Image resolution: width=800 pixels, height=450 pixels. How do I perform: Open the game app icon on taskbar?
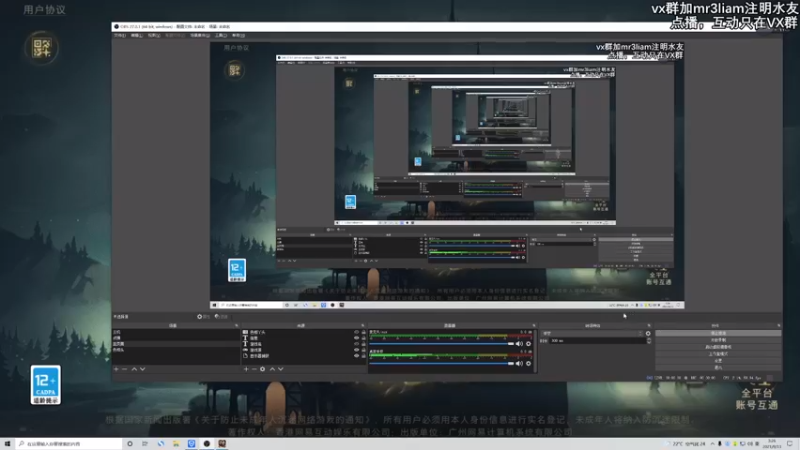click(x=222, y=444)
